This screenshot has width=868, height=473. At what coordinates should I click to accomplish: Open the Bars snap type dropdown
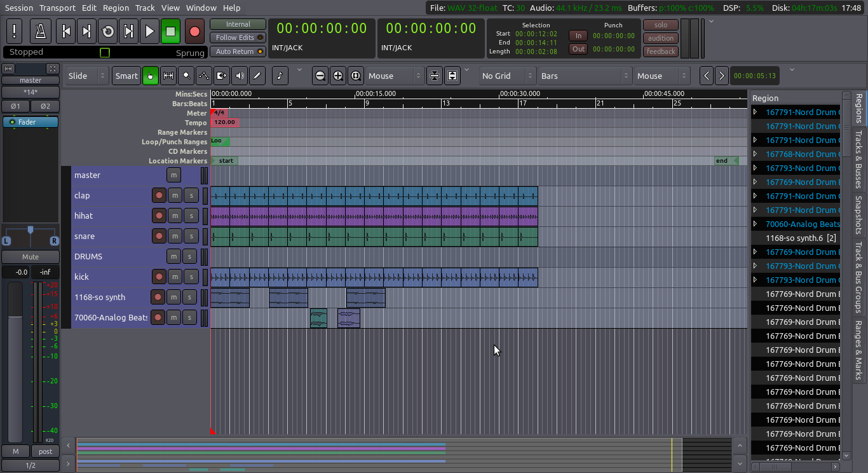tap(585, 76)
